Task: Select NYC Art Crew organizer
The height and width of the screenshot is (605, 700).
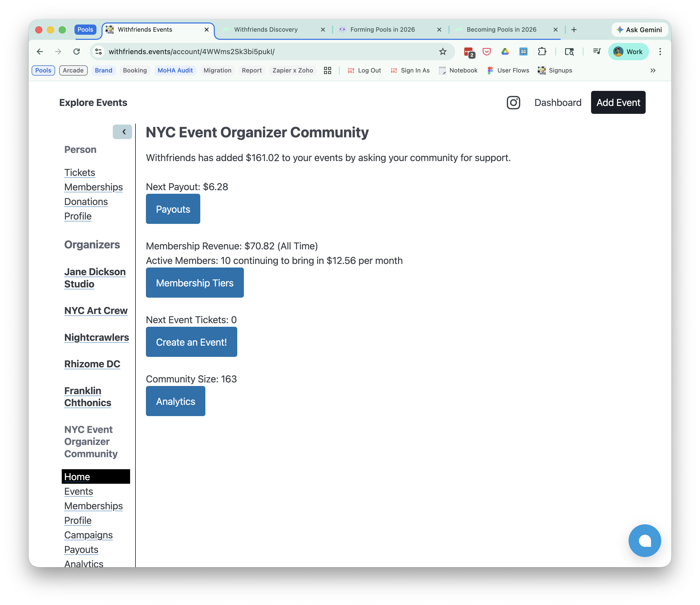Action: [96, 310]
